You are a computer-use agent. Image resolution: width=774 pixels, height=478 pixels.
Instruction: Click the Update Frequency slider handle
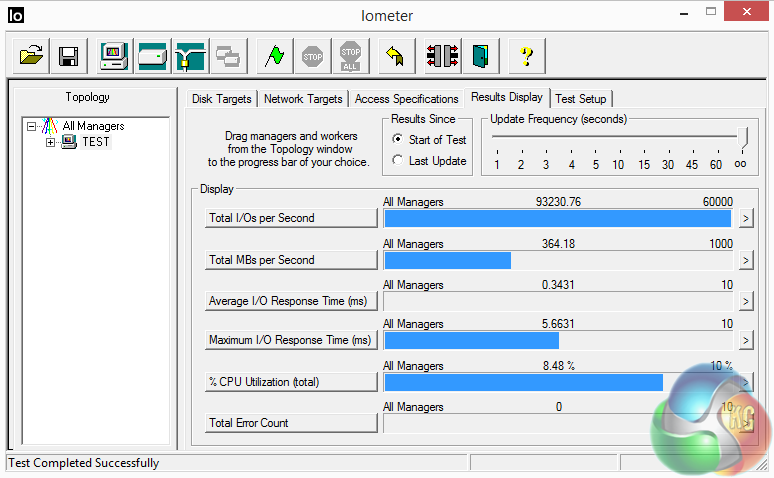(742, 137)
